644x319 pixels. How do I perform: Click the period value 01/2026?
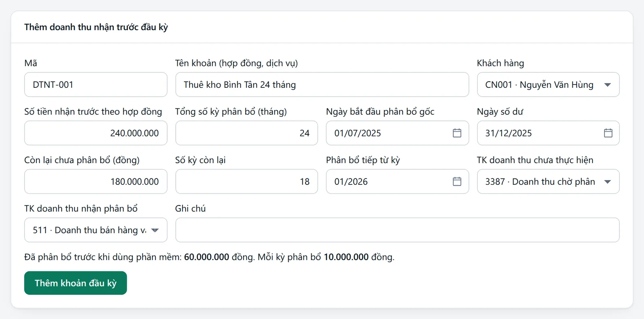click(351, 182)
